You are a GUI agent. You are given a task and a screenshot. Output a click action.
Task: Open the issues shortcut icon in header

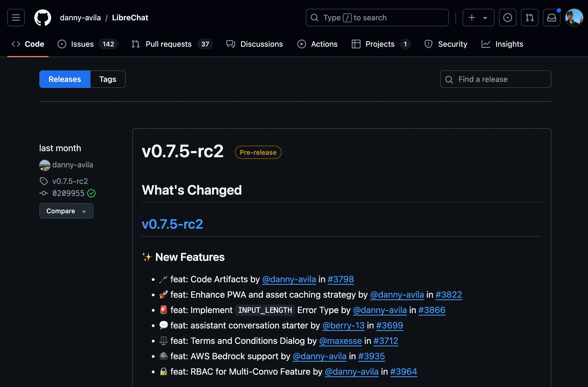(507, 18)
